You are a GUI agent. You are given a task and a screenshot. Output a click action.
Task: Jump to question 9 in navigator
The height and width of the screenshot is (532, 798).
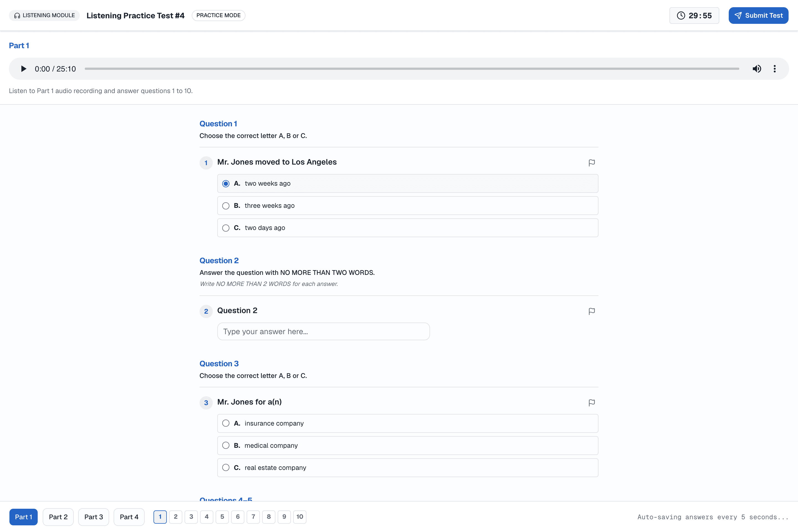pyautogui.click(x=284, y=517)
